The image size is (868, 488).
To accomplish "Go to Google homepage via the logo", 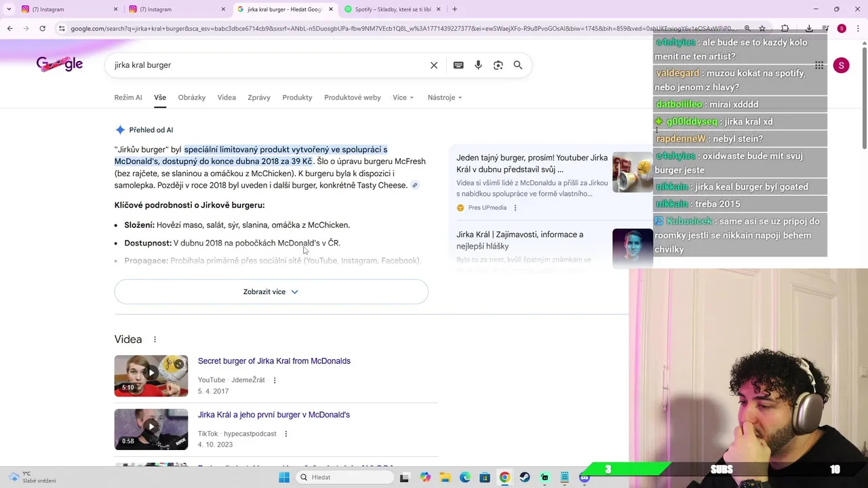I will point(60,64).
